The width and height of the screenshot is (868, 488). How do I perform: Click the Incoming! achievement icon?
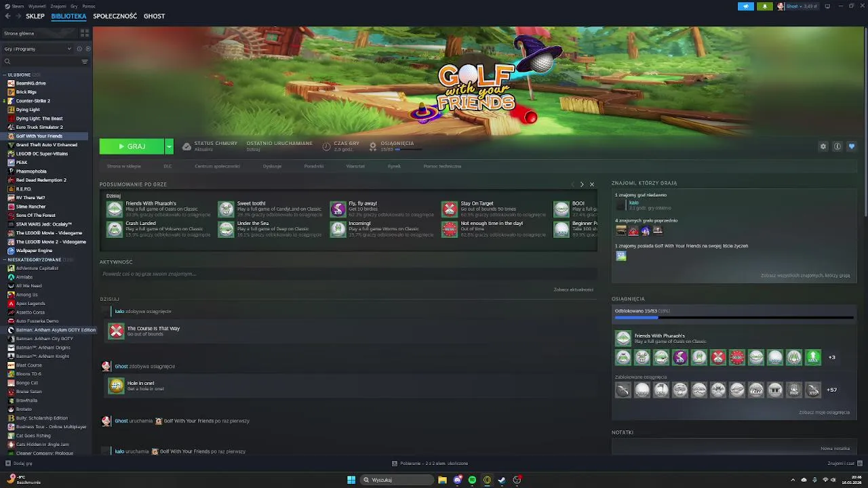(338, 229)
